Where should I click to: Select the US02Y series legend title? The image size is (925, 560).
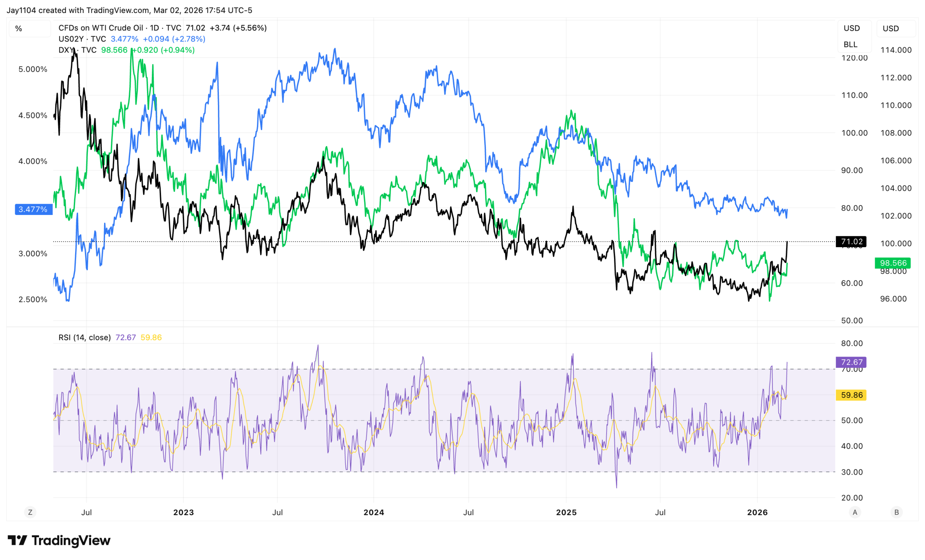coord(82,39)
